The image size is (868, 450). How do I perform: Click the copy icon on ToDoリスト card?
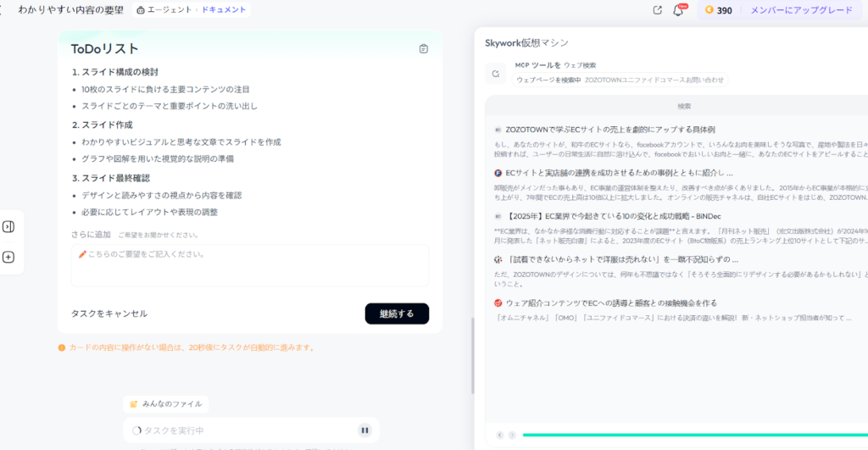tap(423, 49)
